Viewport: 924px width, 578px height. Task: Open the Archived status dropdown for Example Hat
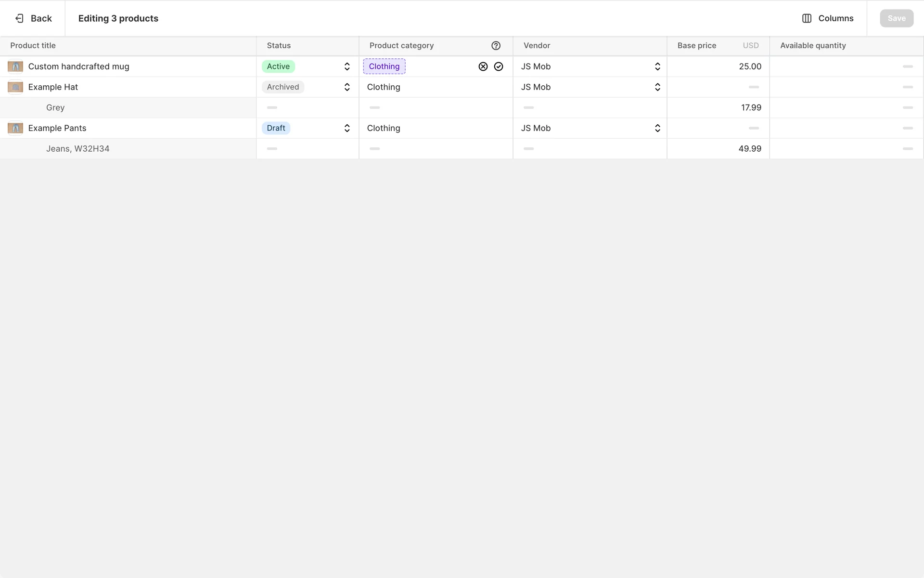346,87
